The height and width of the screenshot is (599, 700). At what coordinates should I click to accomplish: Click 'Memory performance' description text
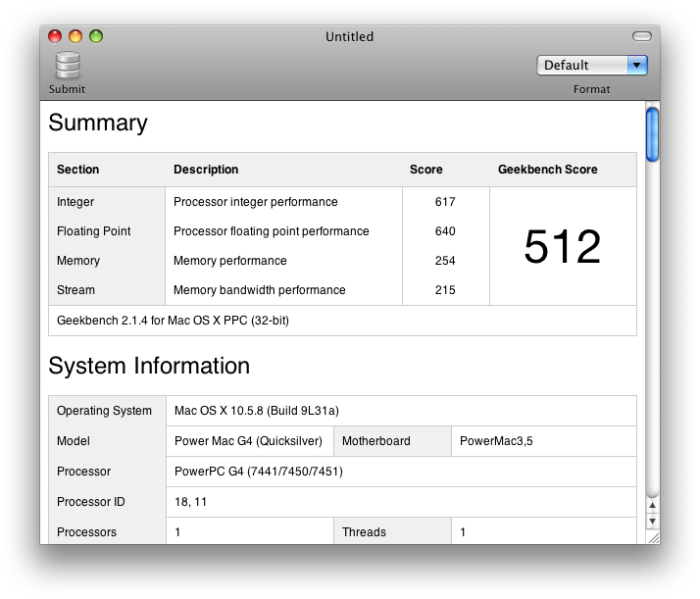point(230,261)
